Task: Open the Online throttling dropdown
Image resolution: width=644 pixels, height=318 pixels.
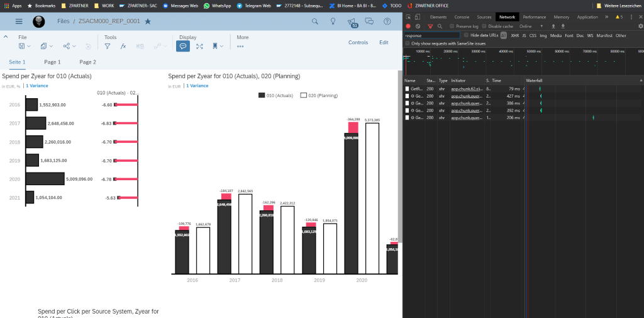Action: point(531,26)
